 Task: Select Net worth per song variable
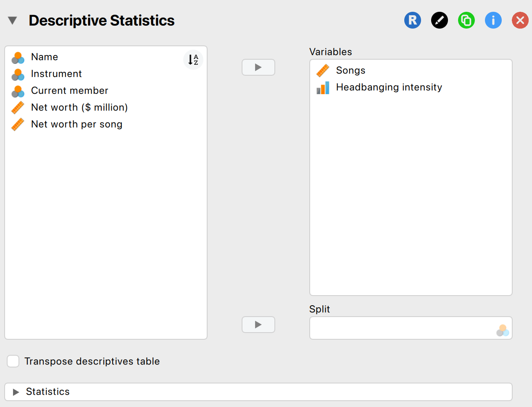(76, 124)
